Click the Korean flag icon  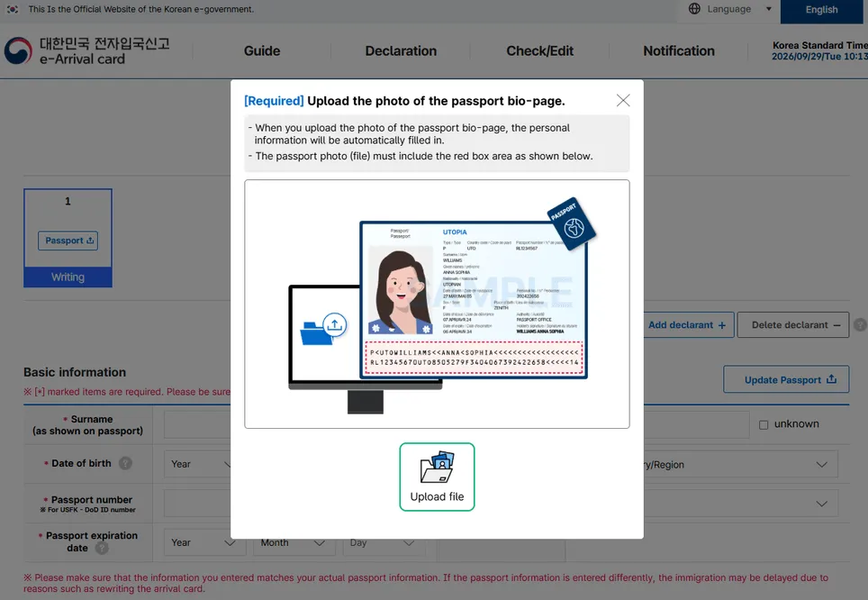pyautogui.click(x=13, y=9)
